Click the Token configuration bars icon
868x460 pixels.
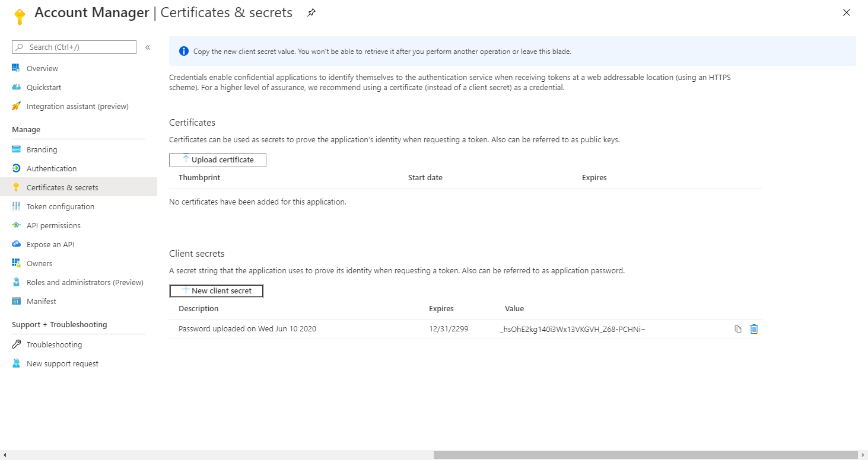click(x=16, y=206)
